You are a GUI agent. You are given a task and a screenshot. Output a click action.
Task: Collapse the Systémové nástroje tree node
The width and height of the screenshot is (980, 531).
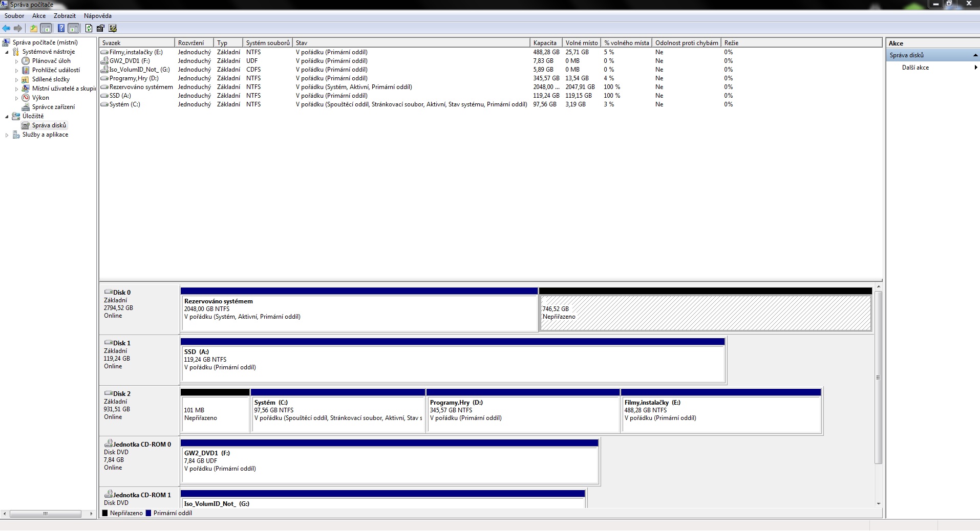click(x=7, y=52)
